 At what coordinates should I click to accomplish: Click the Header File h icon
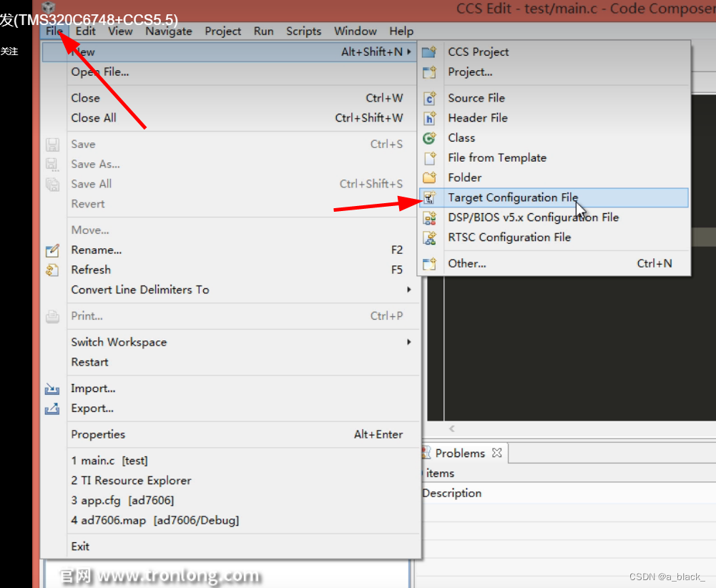(x=429, y=118)
